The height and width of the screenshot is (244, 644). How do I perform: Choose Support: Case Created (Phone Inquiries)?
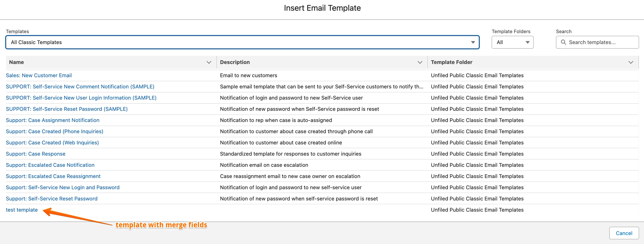click(x=55, y=131)
